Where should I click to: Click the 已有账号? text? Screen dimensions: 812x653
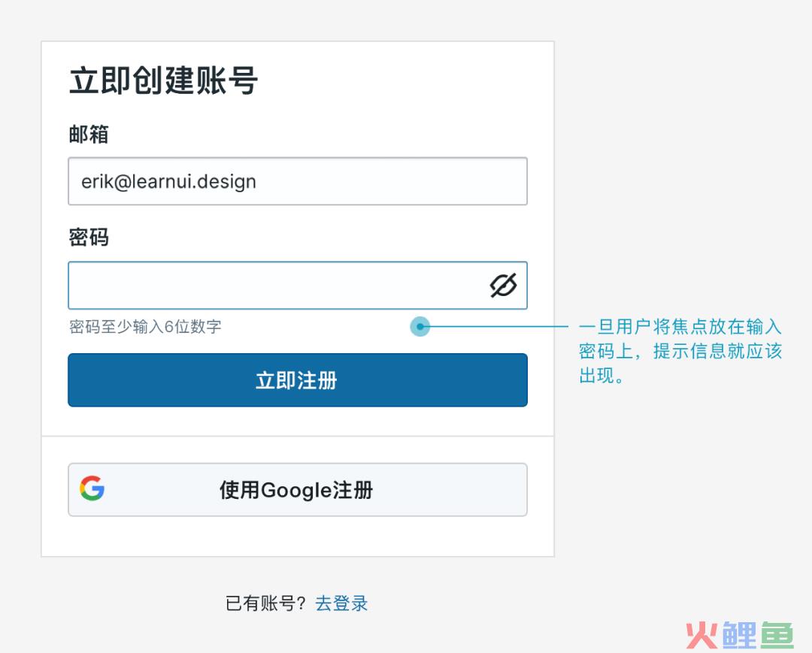click(265, 603)
